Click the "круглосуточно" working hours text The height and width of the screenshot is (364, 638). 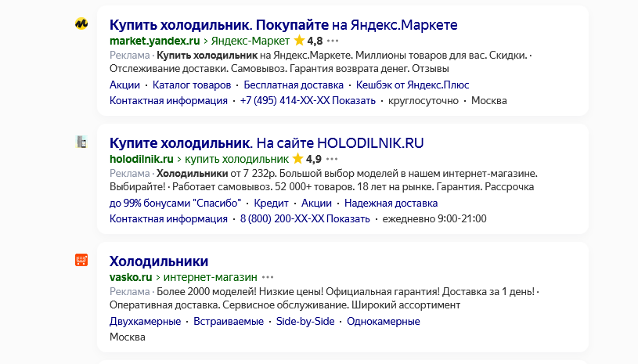[x=424, y=101]
